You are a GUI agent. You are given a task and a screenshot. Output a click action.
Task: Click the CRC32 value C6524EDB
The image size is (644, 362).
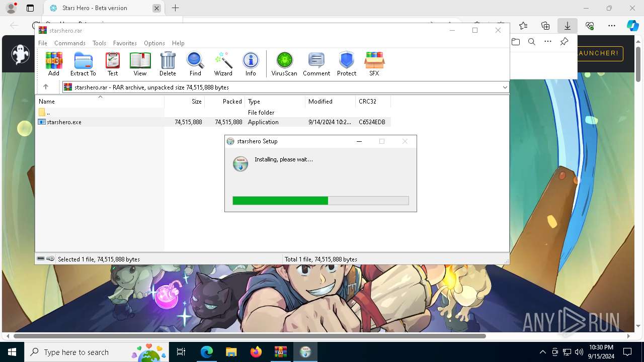[x=372, y=122]
